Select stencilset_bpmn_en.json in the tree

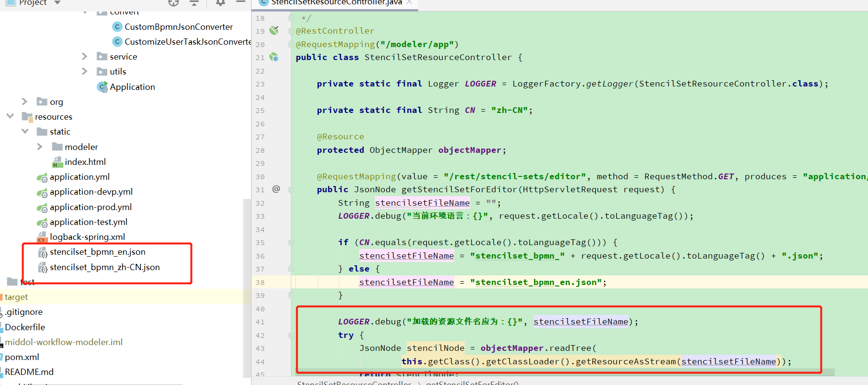97,252
